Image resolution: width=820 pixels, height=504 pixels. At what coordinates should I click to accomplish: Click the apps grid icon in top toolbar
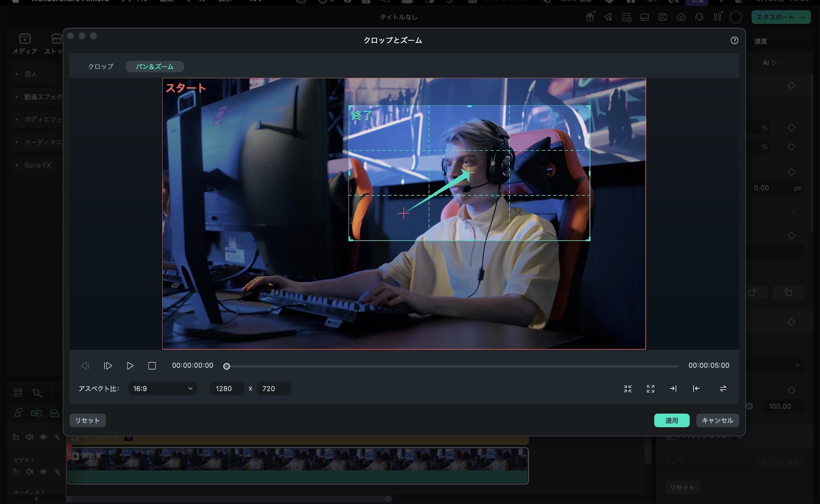tap(717, 17)
